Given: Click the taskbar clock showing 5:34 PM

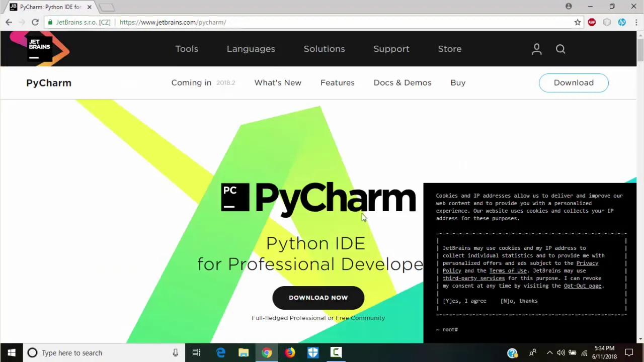Looking at the screenshot, I should point(604,352).
